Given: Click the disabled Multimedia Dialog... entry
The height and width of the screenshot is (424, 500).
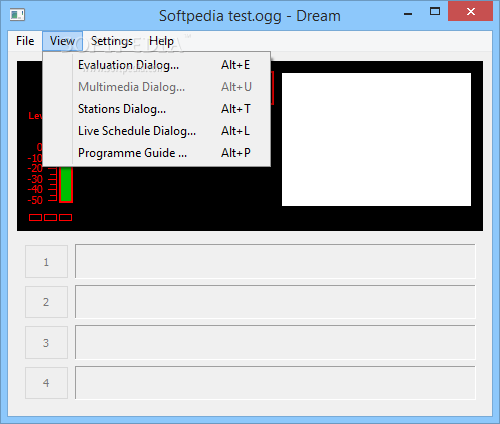Looking at the screenshot, I should point(157,87).
